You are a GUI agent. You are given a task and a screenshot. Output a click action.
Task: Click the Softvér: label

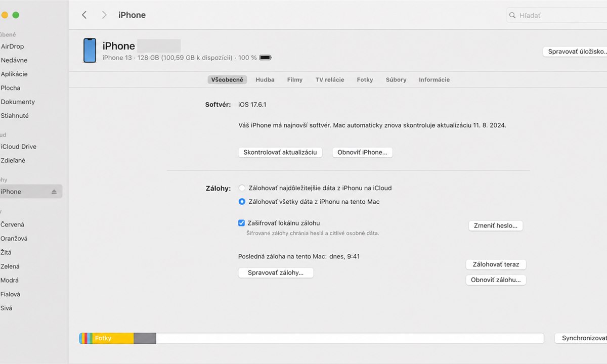tap(218, 105)
